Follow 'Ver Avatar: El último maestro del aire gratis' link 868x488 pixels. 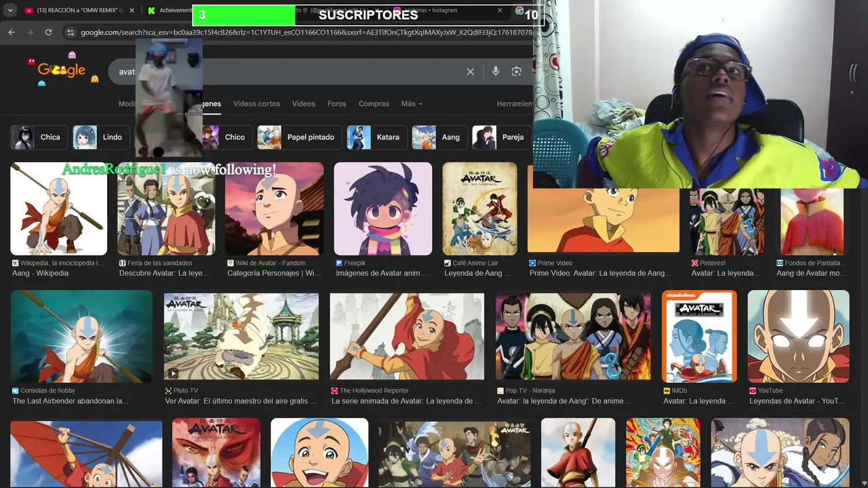(x=241, y=401)
